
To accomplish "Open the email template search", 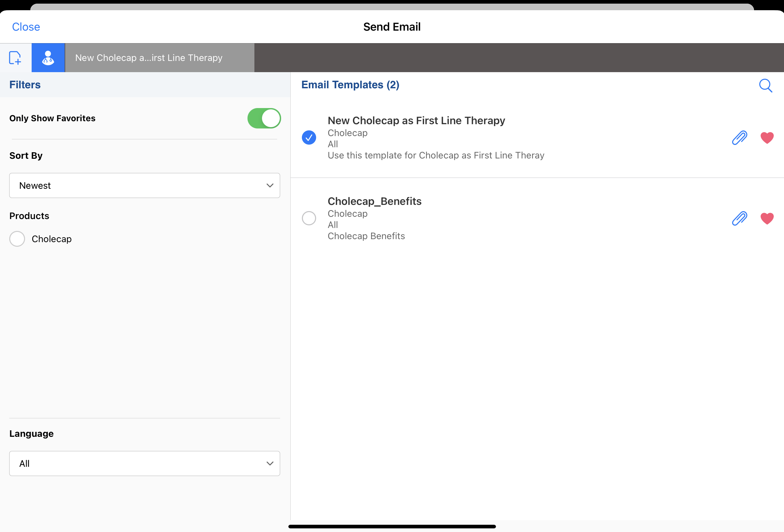I will tap(765, 85).
